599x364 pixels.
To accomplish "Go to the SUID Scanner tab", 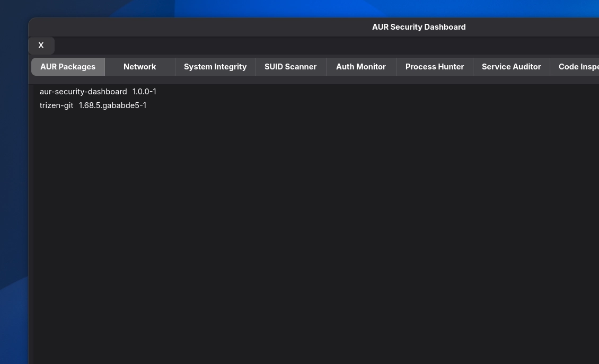I will tap(290, 67).
